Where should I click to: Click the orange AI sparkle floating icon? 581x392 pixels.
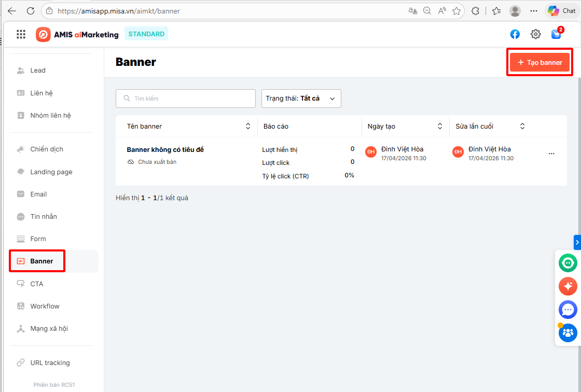click(568, 286)
